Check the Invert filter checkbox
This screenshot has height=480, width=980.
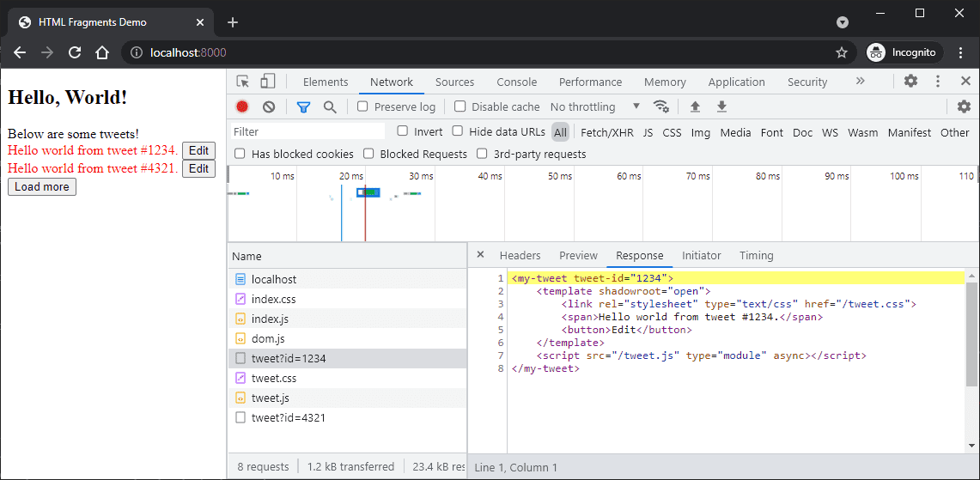click(403, 131)
